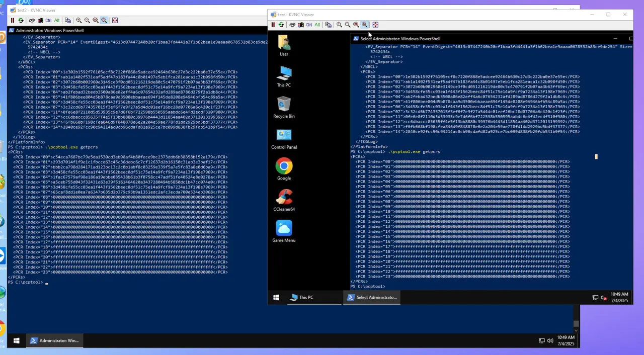Select the Recycle Bin desktop icon
The image size is (644, 355).
[x=284, y=108]
